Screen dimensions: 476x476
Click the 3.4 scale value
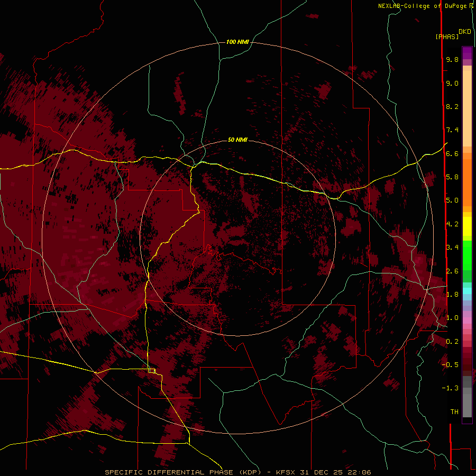click(452, 248)
